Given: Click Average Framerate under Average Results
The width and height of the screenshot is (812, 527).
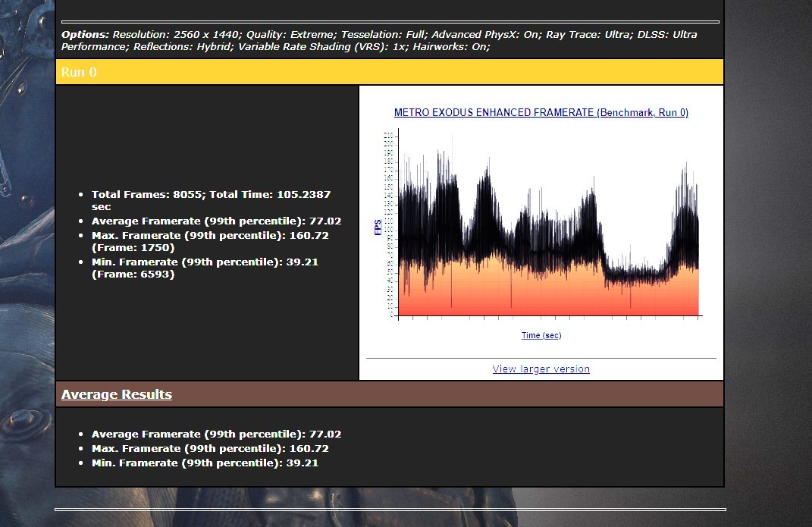Looking at the screenshot, I should (x=216, y=434).
